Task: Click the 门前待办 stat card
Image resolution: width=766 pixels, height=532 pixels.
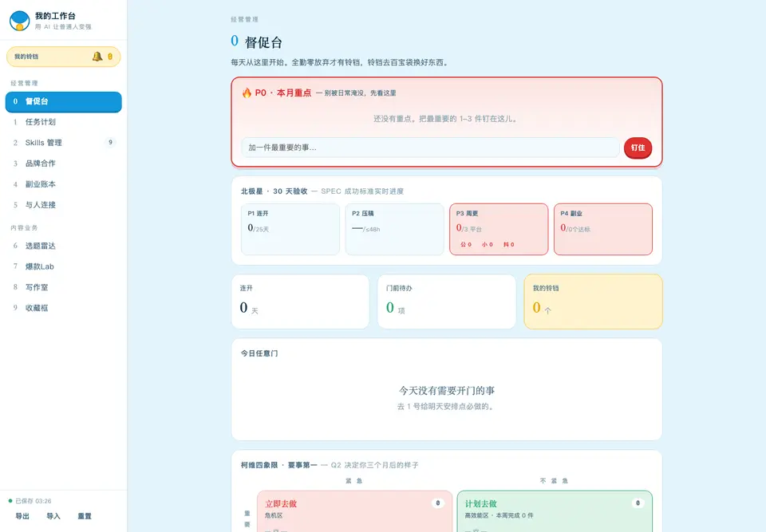Action: (447, 301)
